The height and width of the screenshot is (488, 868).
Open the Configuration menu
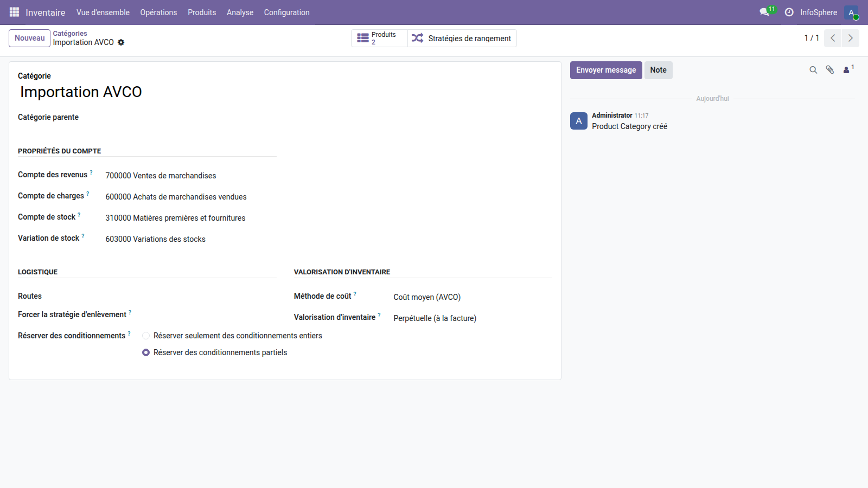pos(286,12)
